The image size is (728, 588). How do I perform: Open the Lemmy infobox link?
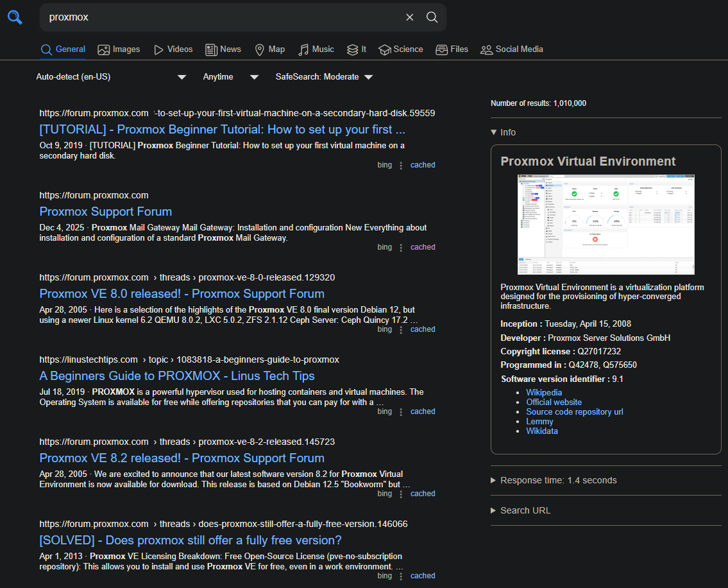click(539, 422)
